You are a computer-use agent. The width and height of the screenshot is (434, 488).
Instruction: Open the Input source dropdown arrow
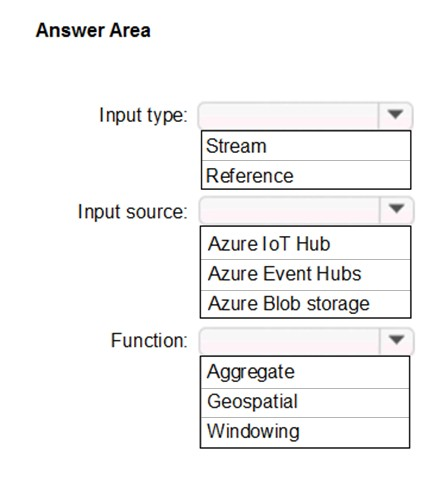396,209
